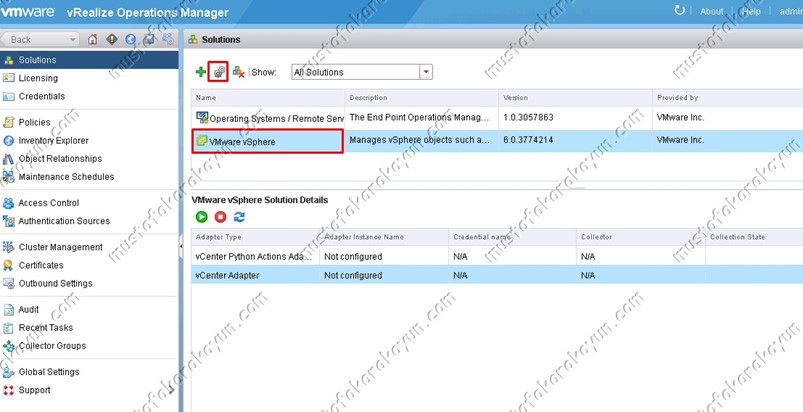Open the Environment globe icon in toolbar
Screen dimensions: 803x412
(131, 39)
